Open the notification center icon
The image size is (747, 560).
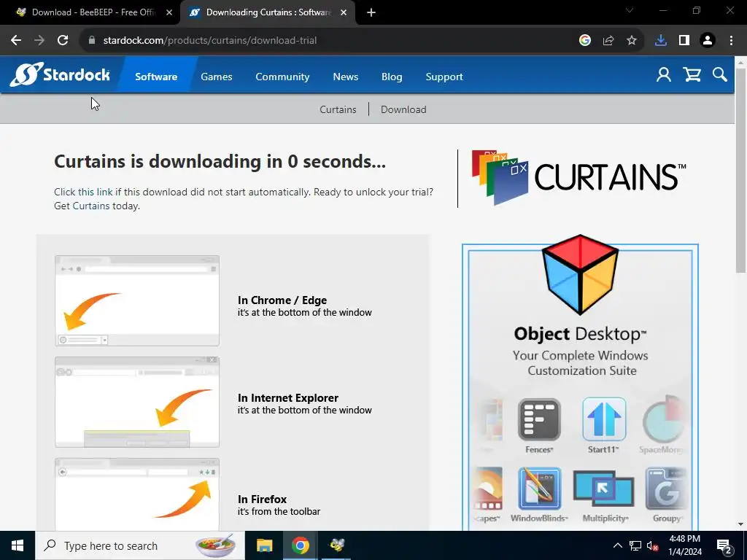click(724, 545)
